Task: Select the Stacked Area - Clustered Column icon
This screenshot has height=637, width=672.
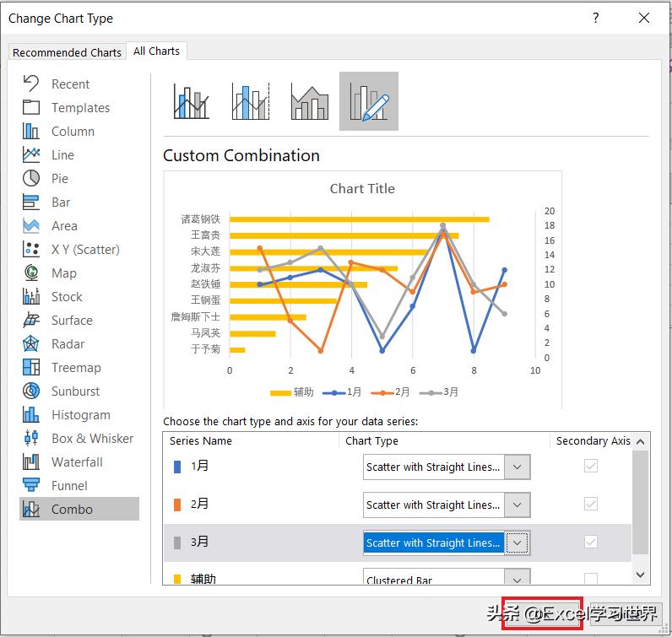Action: point(309,101)
